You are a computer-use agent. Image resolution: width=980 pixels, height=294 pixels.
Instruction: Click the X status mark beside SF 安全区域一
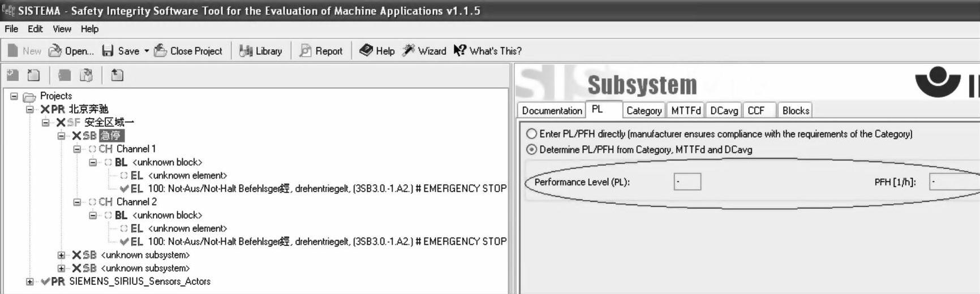point(61,123)
